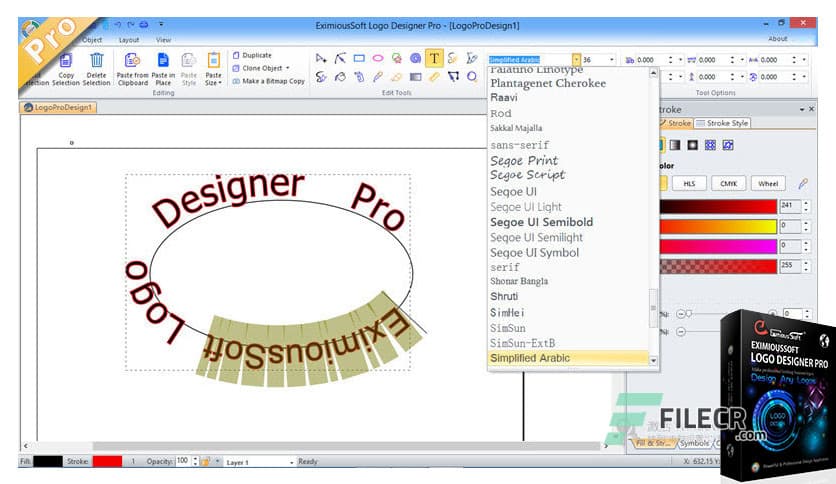The width and height of the screenshot is (836, 484).
Task: Open quick access toolbar customize arrow
Action: point(161,25)
